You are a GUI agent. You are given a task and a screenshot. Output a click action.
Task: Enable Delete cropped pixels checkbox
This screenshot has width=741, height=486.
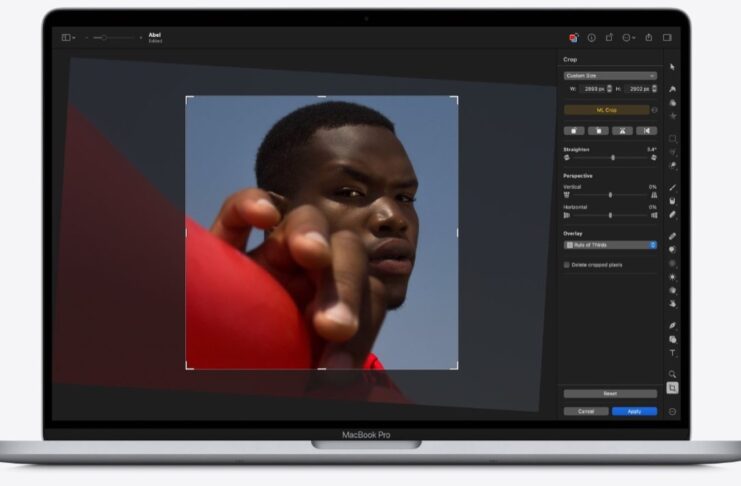coord(567,265)
